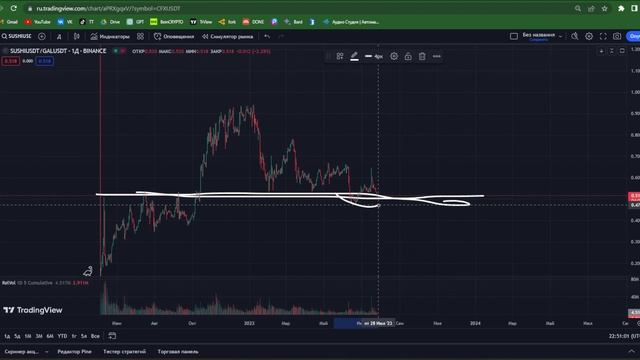
Task: Click the add symbol plus icon
Action: pyautogui.click(x=42, y=36)
